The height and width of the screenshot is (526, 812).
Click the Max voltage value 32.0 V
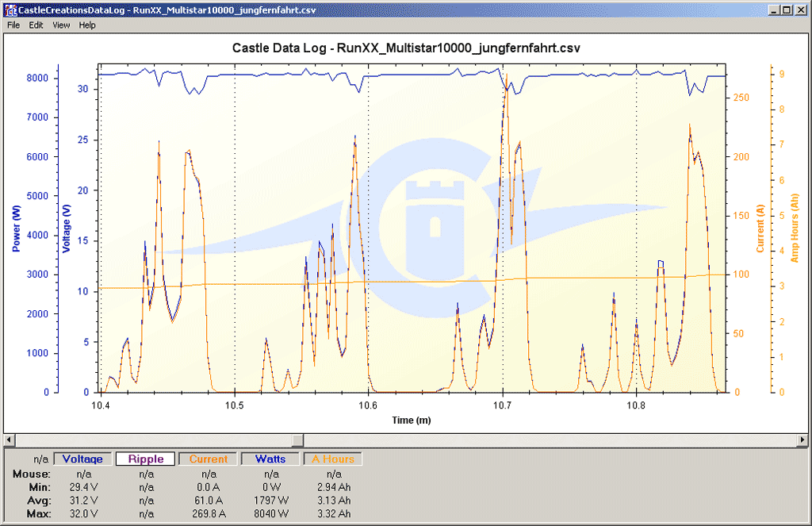tap(84, 514)
